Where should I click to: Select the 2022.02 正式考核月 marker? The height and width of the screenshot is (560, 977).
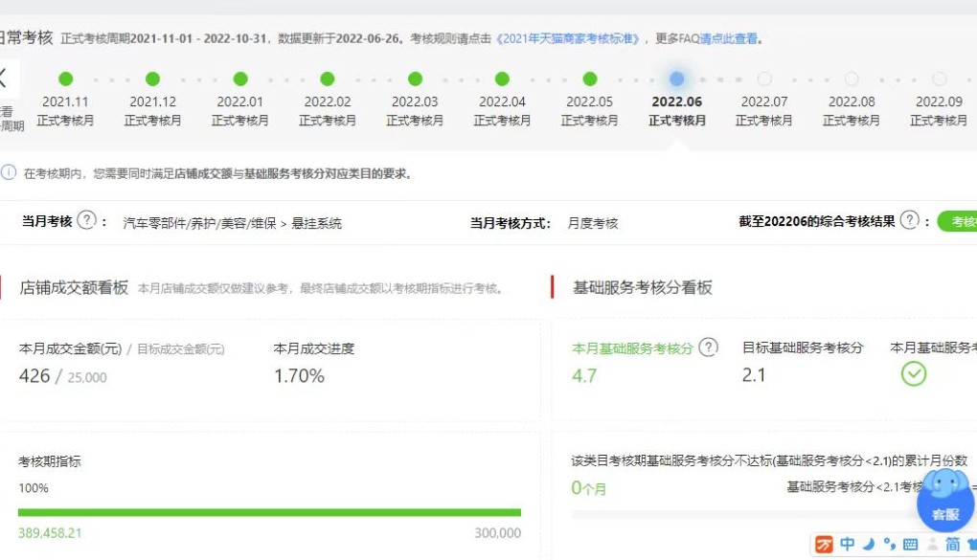pyautogui.click(x=328, y=79)
